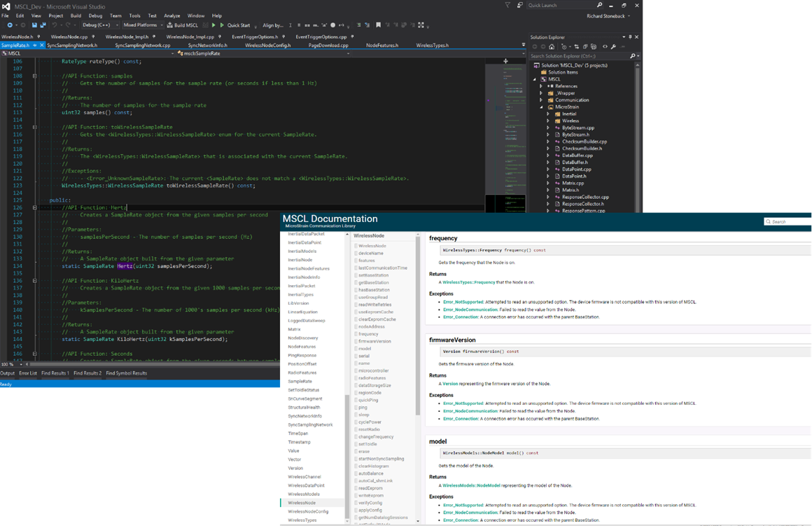Click the Solution Explorer search magnifier icon
This screenshot has height=526, width=812.
tap(632, 56)
